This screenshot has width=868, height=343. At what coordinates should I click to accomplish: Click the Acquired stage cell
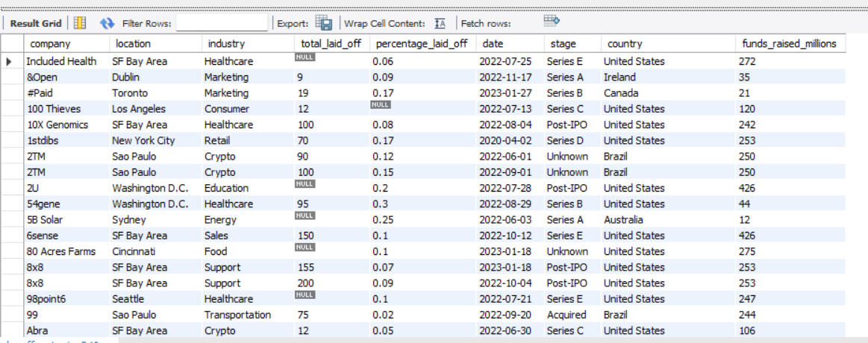566,315
